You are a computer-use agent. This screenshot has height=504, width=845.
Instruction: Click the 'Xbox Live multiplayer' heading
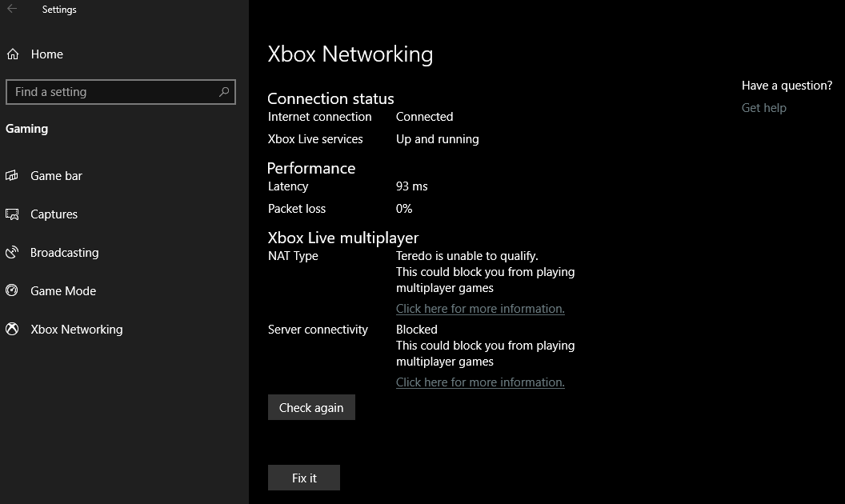click(343, 238)
